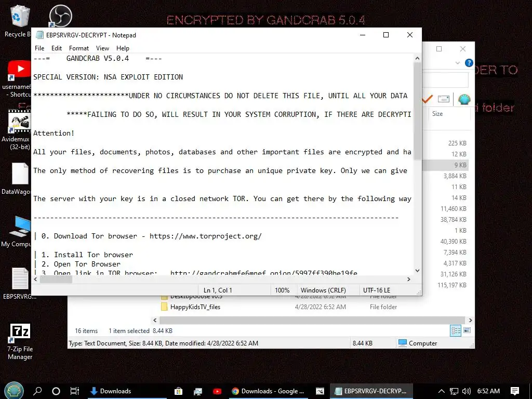Click the Explorer ribbon icon after the checkmark
The image size is (532, 399).
pos(444,99)
